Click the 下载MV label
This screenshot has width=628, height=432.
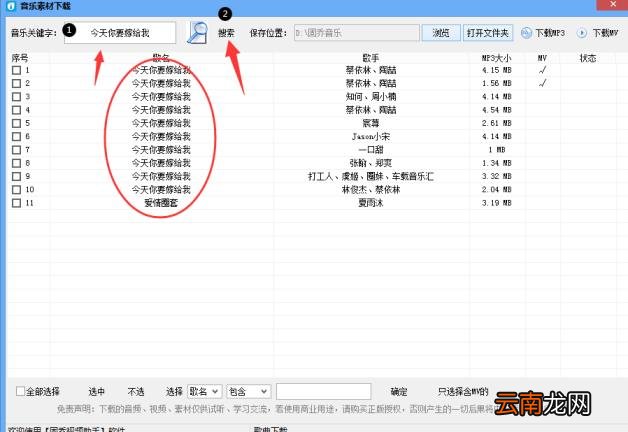point(606,33)
